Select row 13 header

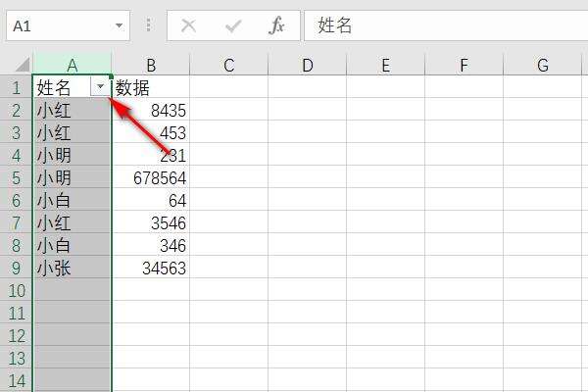16,358
